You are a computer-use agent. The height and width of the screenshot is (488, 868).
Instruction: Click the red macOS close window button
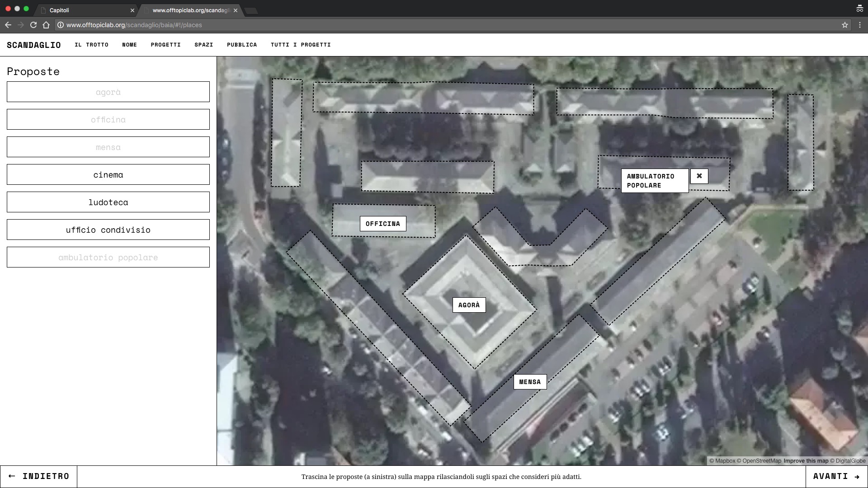click(x=8, y=9)
